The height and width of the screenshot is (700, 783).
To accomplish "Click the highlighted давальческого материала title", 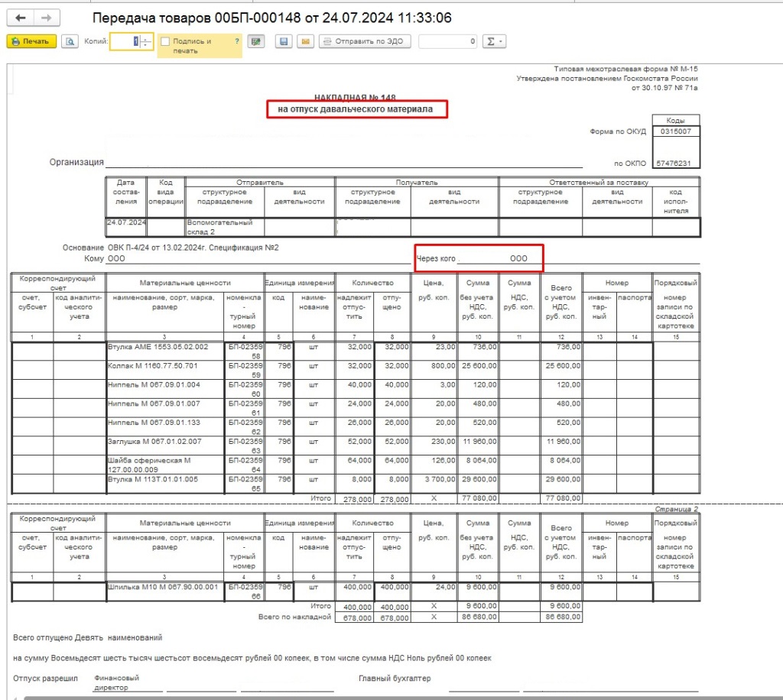I will (355, 109).
